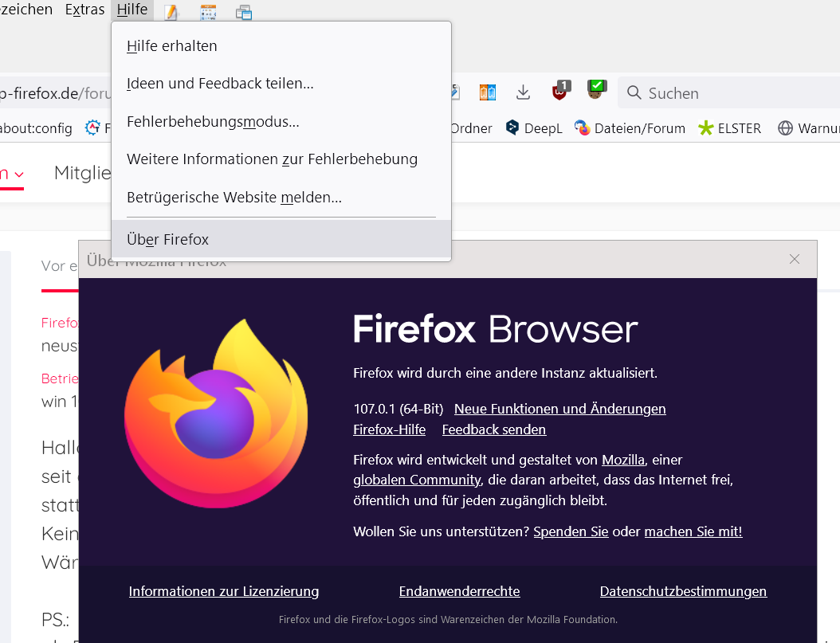Click the 'Spenden Sie' link
Viewport: 840px width, 643px height.
(571, 531)
